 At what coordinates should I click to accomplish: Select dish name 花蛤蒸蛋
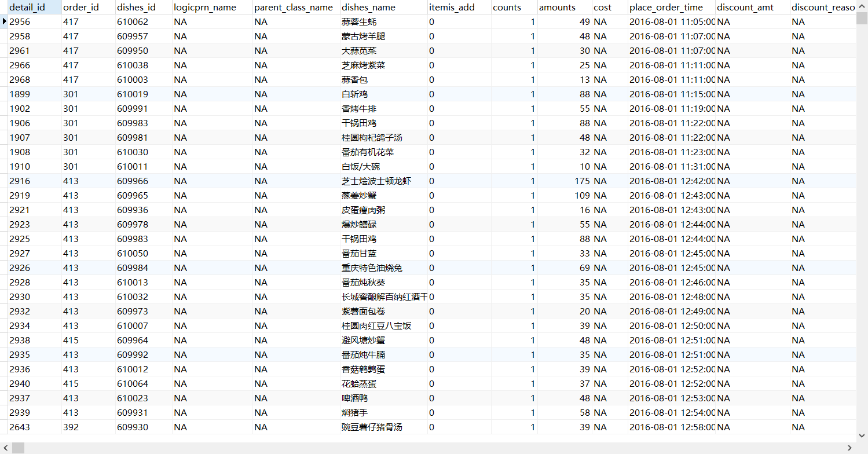point(359,383)
